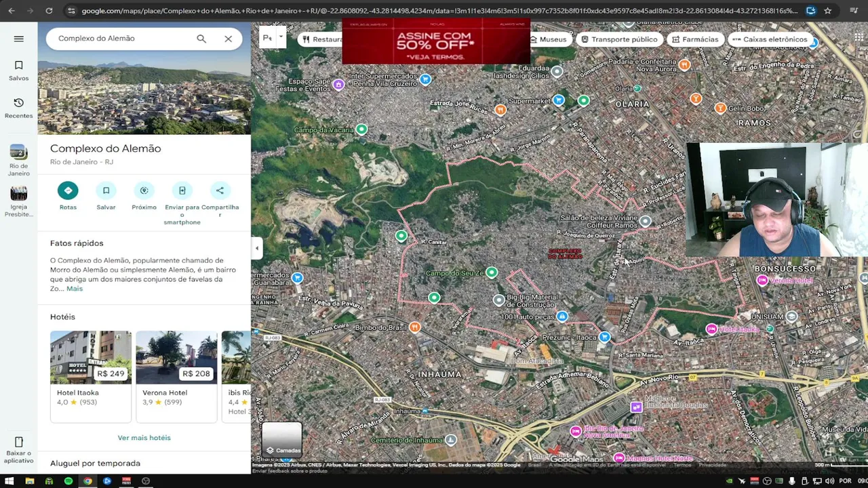Viewport: 868px width, 488px height.
Task: Open File Explorer from taskbar
Action: coord(30,481)
